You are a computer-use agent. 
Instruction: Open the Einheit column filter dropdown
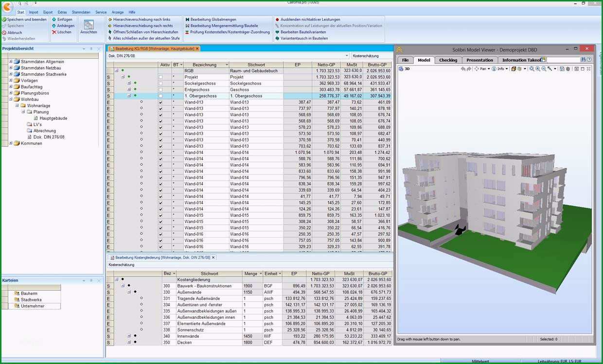point(281,274)
